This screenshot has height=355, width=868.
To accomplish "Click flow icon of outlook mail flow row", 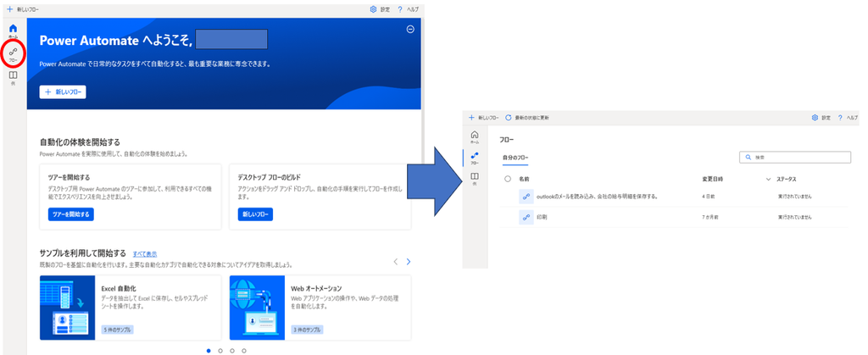I will coord(526,197).
